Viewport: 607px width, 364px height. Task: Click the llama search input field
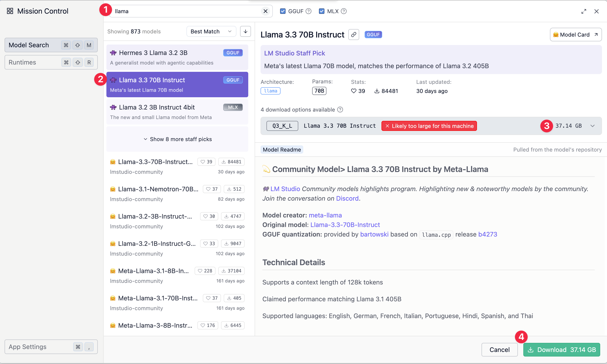click(x=186, y=11)
